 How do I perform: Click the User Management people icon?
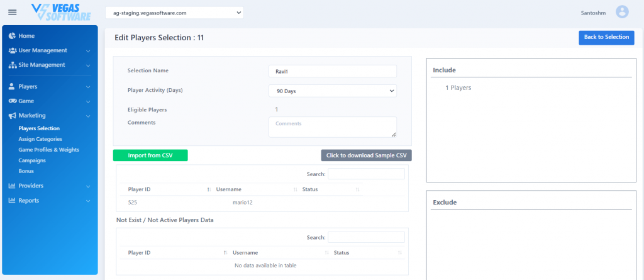point(13,50)
